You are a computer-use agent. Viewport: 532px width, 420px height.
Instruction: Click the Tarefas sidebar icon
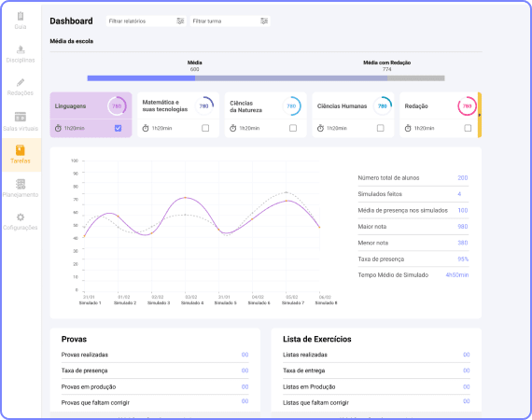click(x=21, y=150)
